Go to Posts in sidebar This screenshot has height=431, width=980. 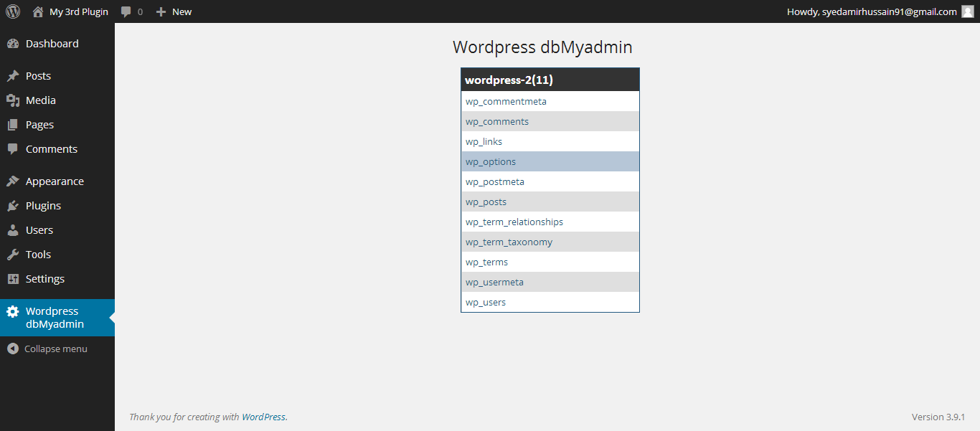[x=57, y=76]
